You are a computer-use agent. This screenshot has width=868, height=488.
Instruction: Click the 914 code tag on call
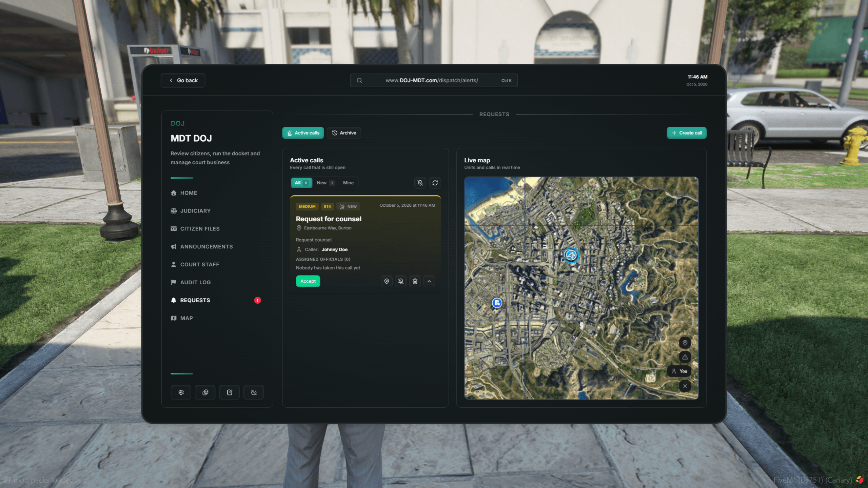tap(327, 206)
